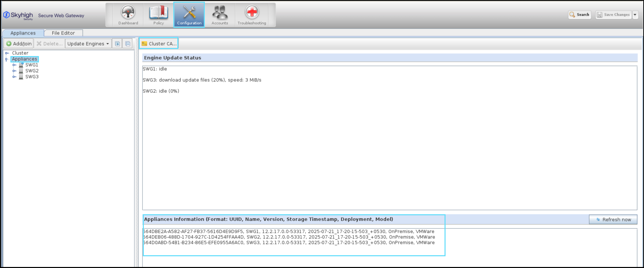Click the expand-all tree icon
This screenshot has height=268, width=644.
(x=117, y=44)
